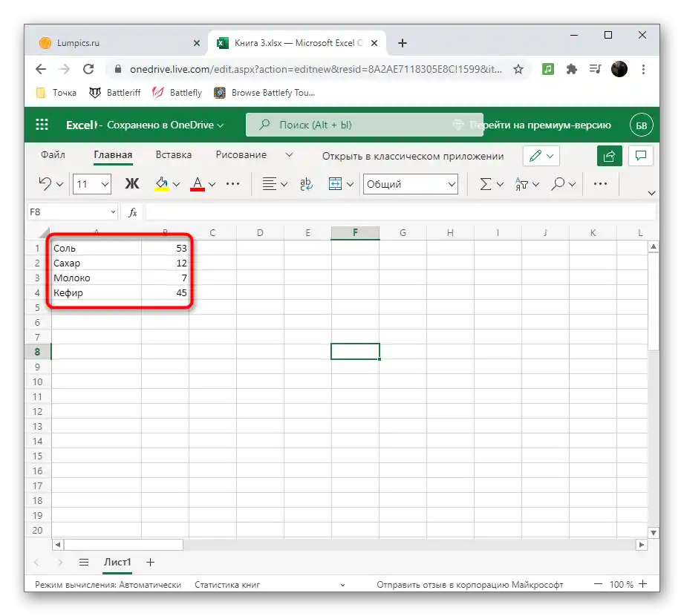The width and height of the screenshot is (684, 616).
Task: Click the AutoSum sigma icon
Action: (486, 184)
